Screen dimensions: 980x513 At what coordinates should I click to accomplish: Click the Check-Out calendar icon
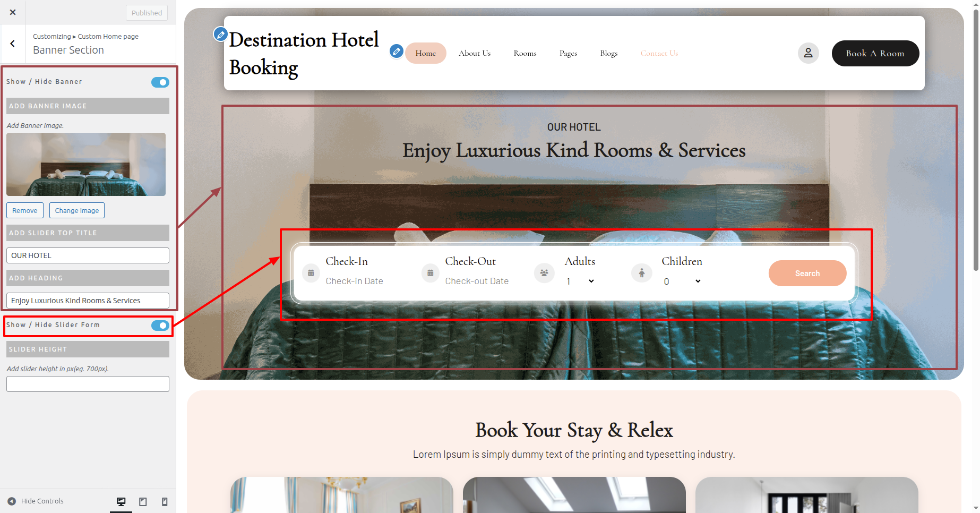coord(431,273)
